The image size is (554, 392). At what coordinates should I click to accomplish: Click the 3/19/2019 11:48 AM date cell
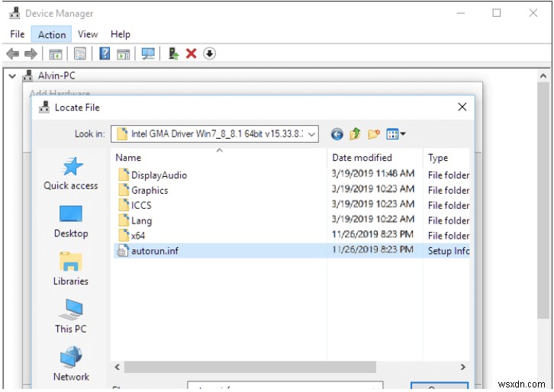[x=372, y=173]
